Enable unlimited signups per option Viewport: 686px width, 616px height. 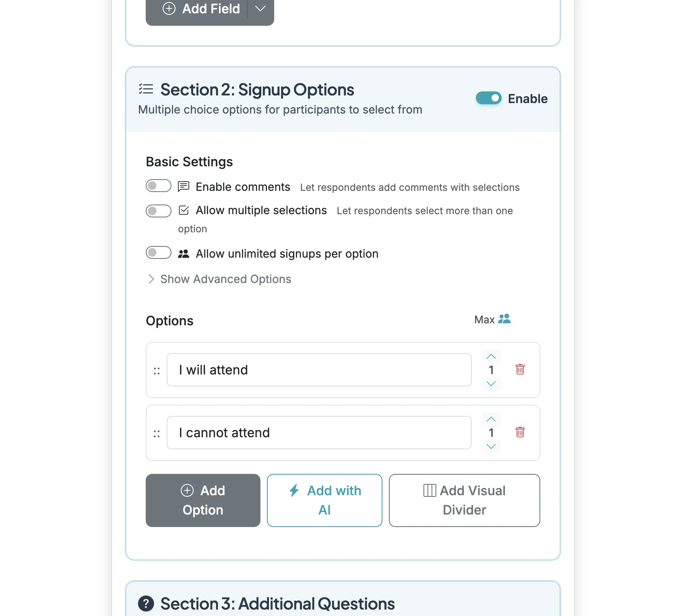[x=158, y=253]
